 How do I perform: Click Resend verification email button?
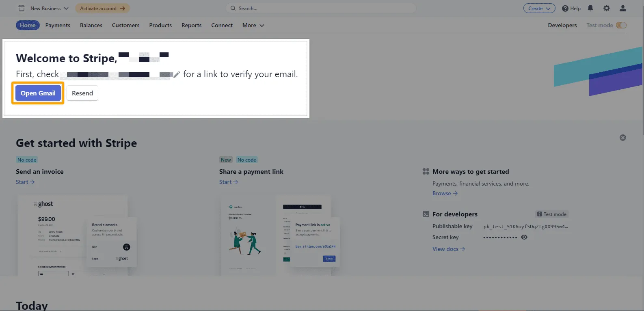click(x=82, y=93)
